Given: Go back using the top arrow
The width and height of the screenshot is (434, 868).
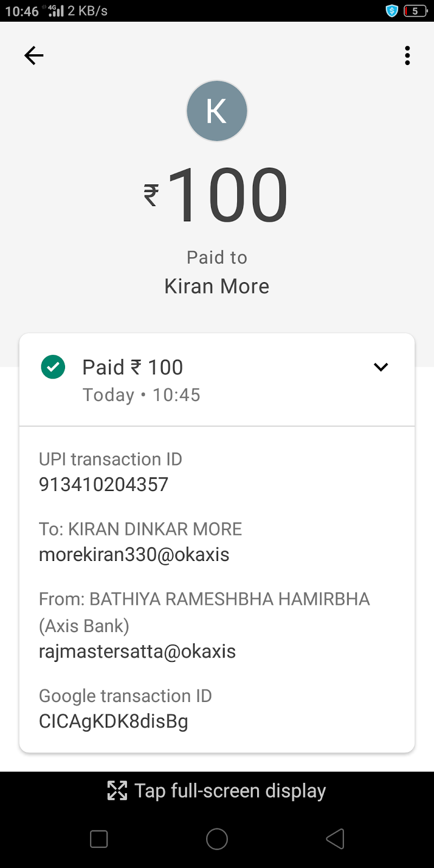Looking at the screenshot, I should (34, 55).
